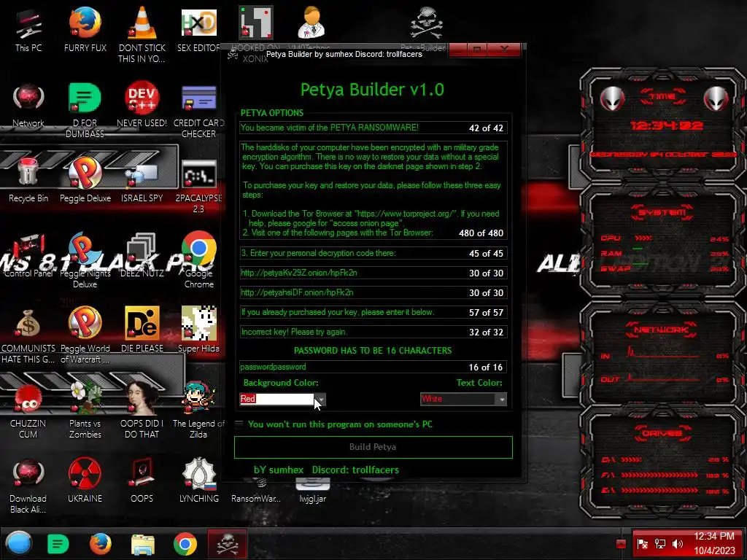Open the DIE PLEASE desktop icon
This screenshot has width=747, height=560.
142,330
